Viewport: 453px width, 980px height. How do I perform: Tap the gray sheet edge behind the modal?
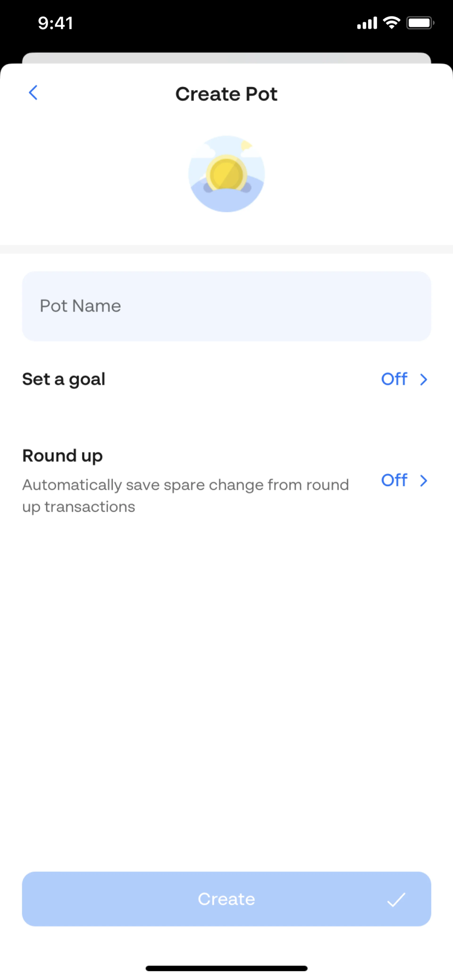pyautogui.click(x=226, y=58)
